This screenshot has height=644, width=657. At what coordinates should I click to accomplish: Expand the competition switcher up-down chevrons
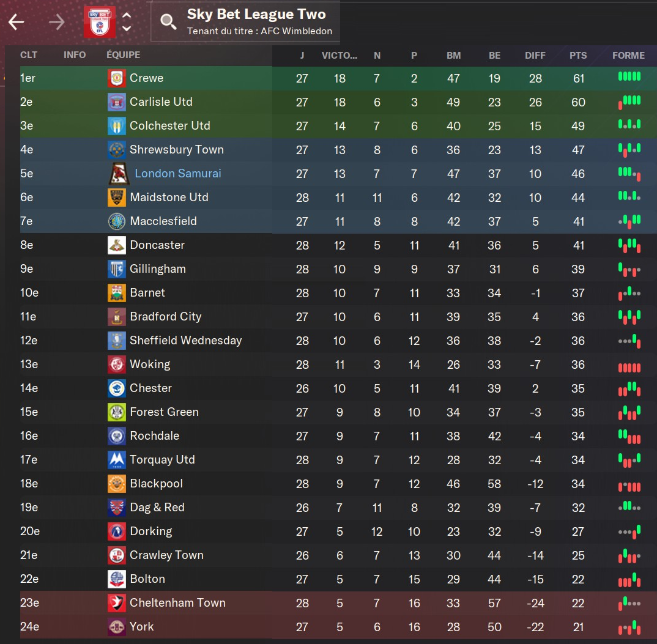click(x=127, y=23)
